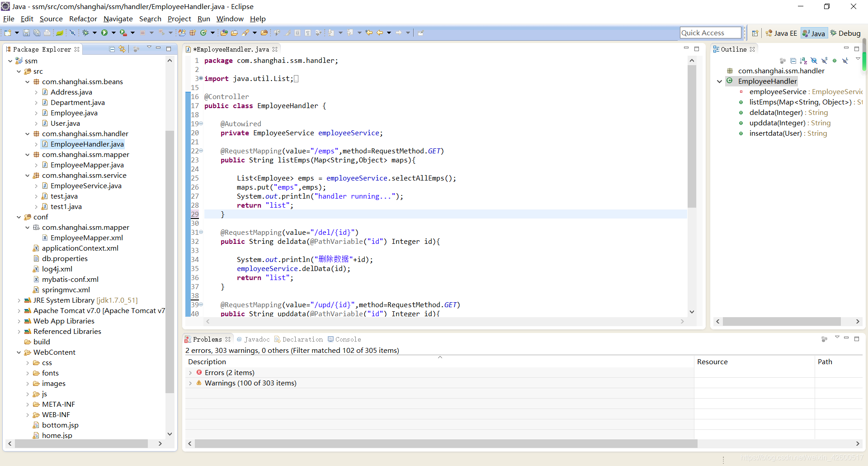Toggle Block Selection Mode
868x466 pixels.
tap(297, 33)
